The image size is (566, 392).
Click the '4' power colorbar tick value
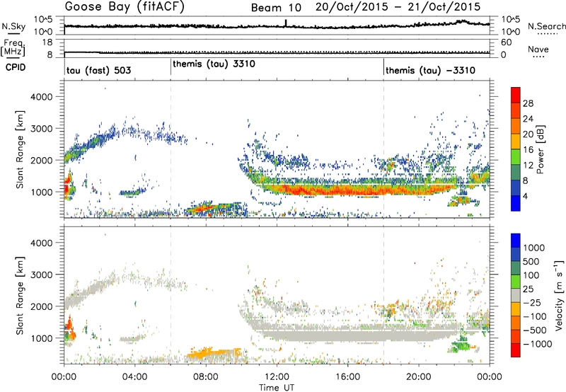point(526,196)
